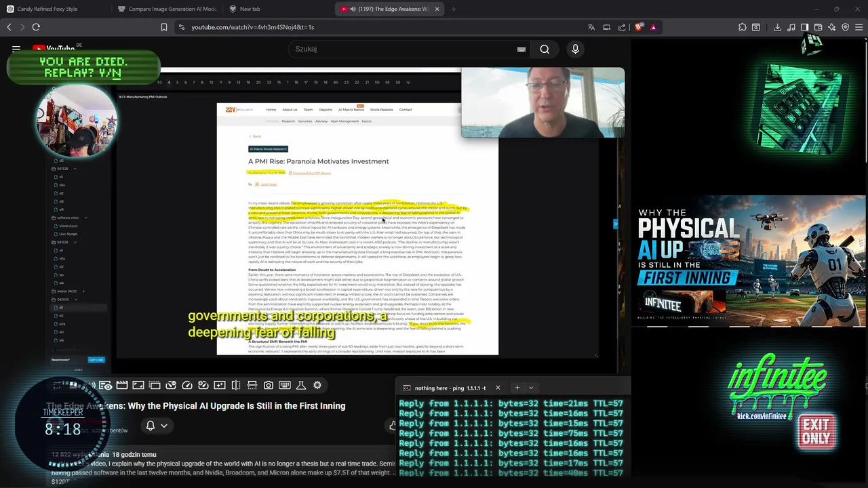Click the speedometer playback speed icon
The image size is (868, 488).
187,385
